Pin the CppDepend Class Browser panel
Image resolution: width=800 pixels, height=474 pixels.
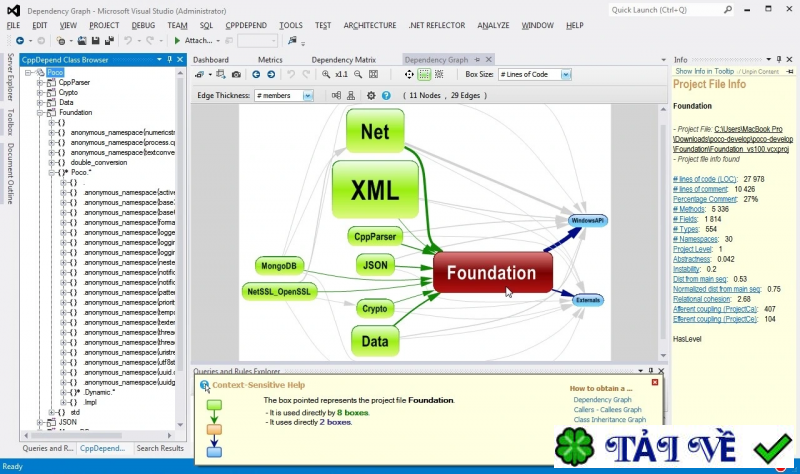pos(170,60)
